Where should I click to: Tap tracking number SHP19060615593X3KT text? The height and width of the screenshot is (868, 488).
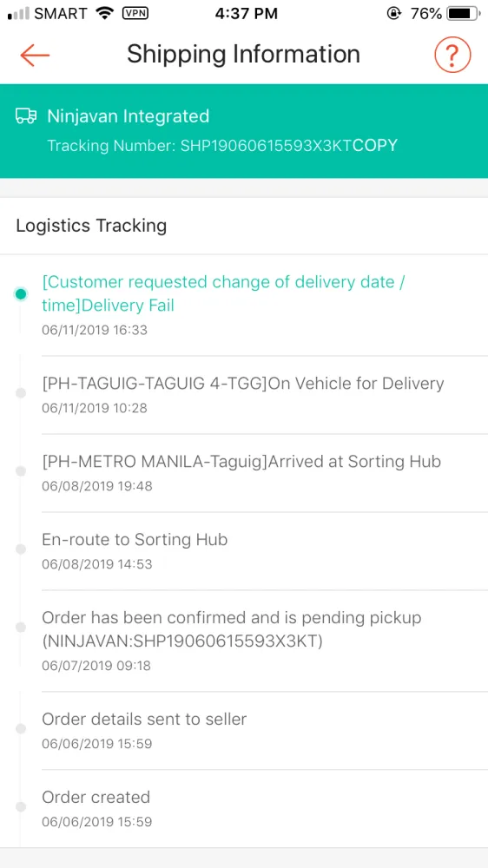click(x=267, y=146)
